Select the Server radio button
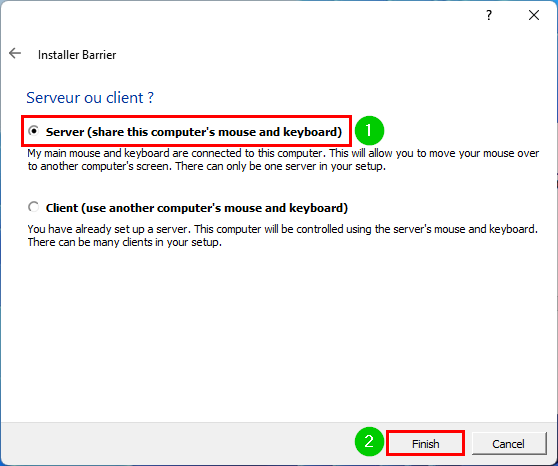 pyautogui.click(x=33, y=131)
